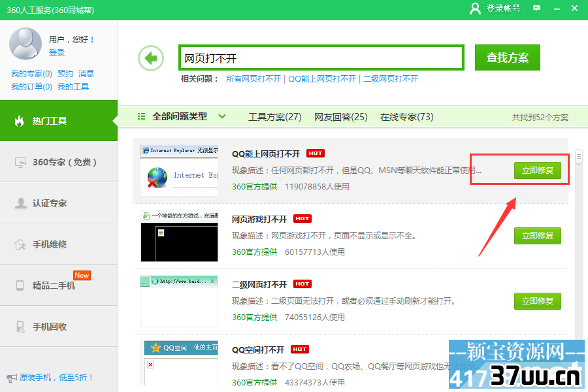
Task: Open 我的订单(0) link
Action: pyautogui.click(x=31, y=87)
